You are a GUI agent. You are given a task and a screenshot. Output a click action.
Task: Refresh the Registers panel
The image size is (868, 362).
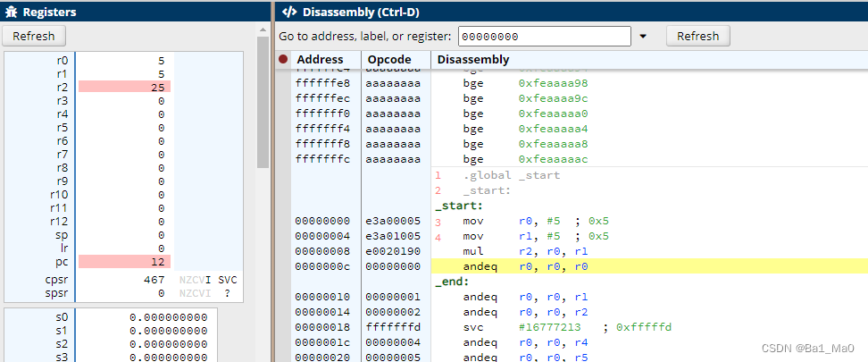[x=34, y=36]
